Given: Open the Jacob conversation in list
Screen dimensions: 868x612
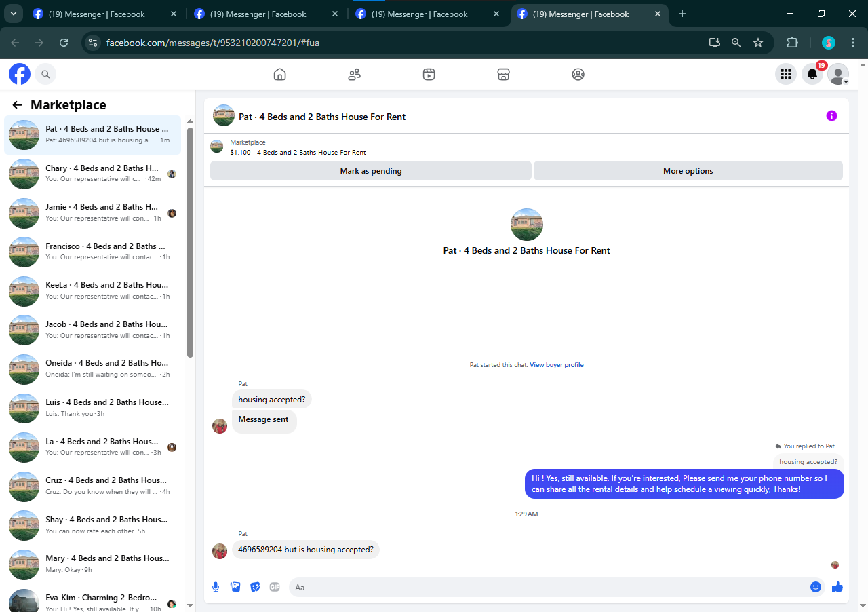Looking at the screenshot, I should [93, 330].
